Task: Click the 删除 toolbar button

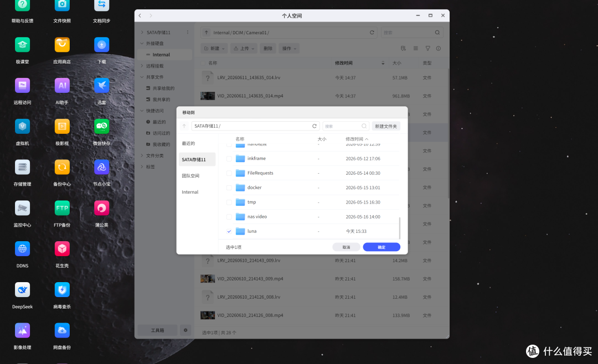Action: coord(268,49)
